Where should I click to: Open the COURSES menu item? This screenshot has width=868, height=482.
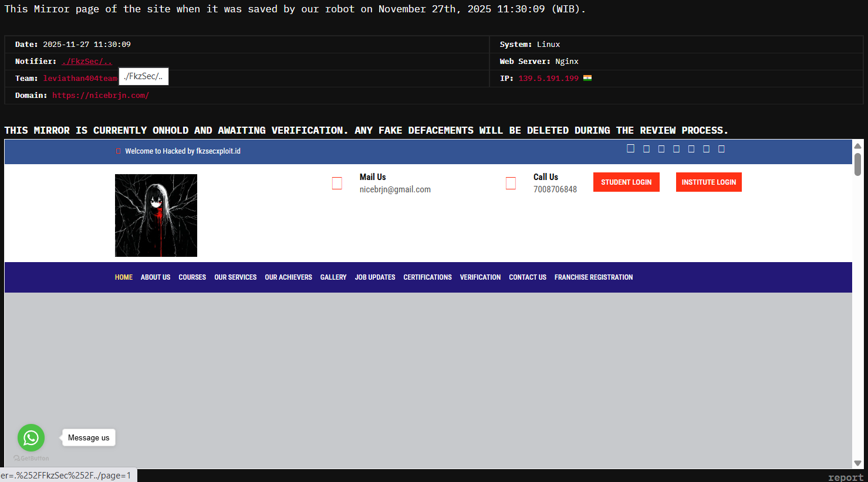(x=192, y=277)
